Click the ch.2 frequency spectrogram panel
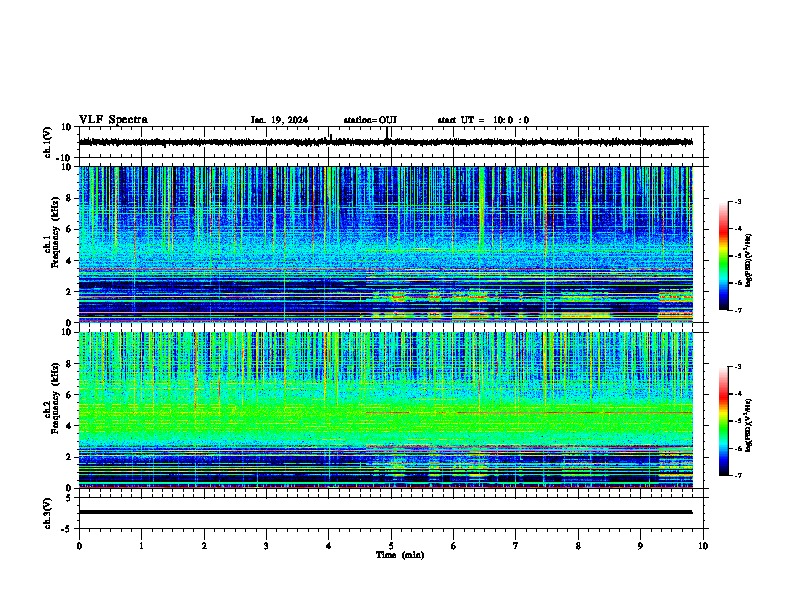This screenshot has height=612, width=792. click(386, 410)
